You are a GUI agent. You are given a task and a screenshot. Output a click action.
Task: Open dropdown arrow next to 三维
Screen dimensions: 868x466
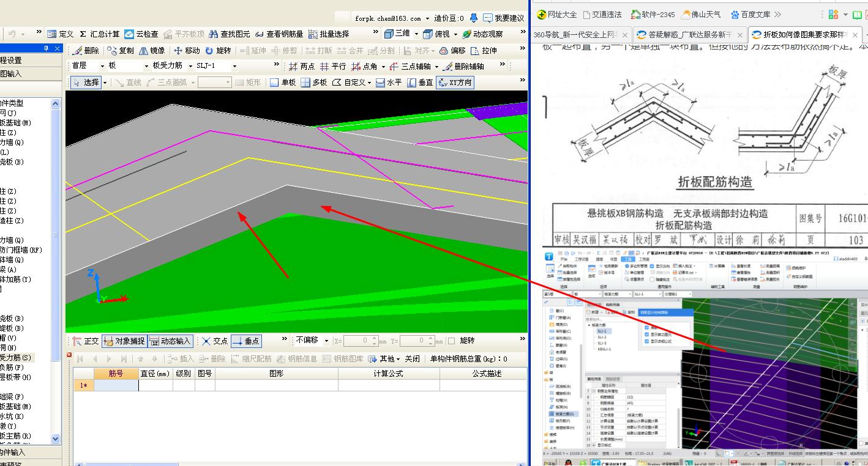[x=416, y=34]
